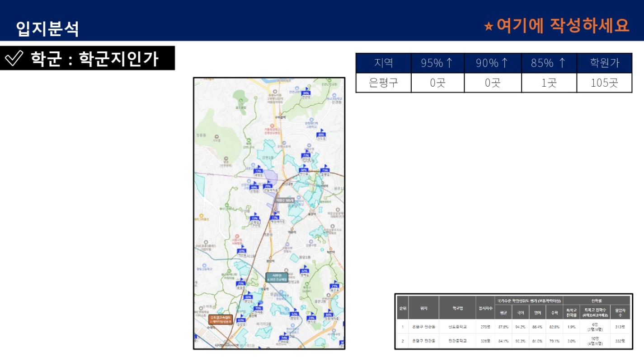Screen dimensions: 644x362
Task: Click the 응시자수 column header
Action: [485, 308]
